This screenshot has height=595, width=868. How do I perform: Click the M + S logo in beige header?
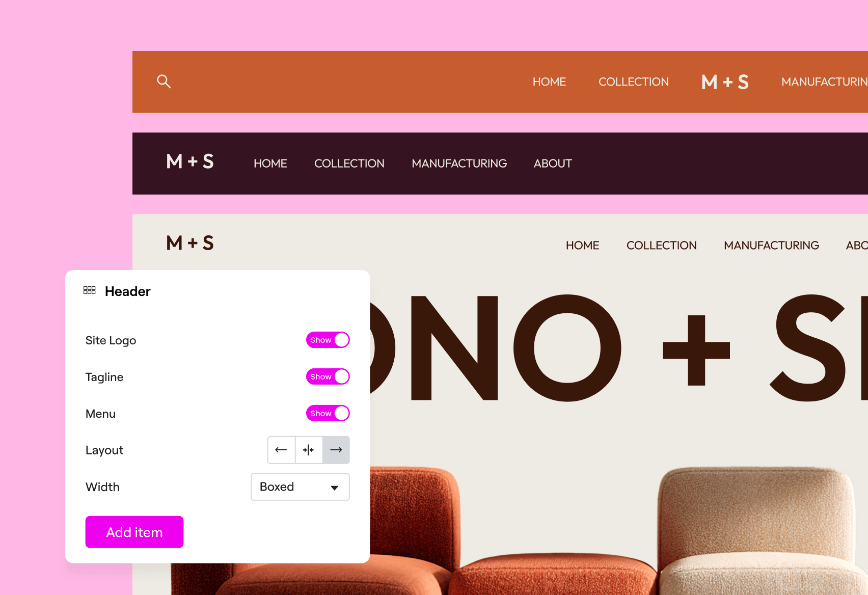point(190,243)
